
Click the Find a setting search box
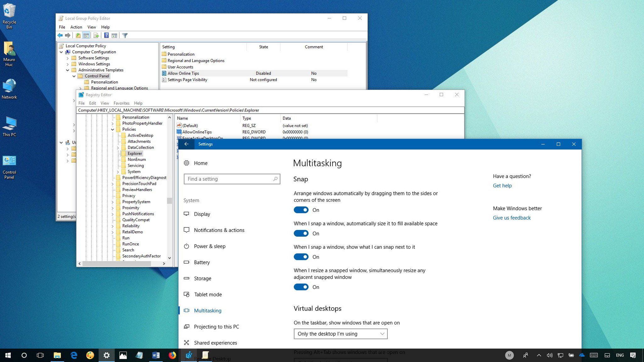(x=230, y=179)
